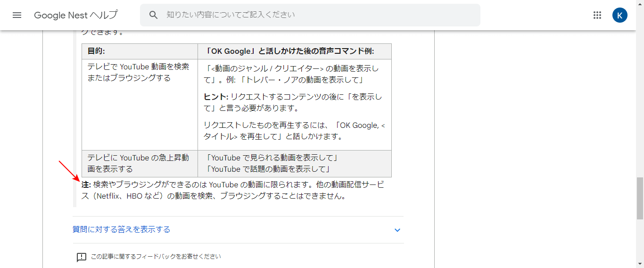Go to Google Nest ヘルプ home
The height and width of the screenshot is (268, 644).
[x=76, y=15]
